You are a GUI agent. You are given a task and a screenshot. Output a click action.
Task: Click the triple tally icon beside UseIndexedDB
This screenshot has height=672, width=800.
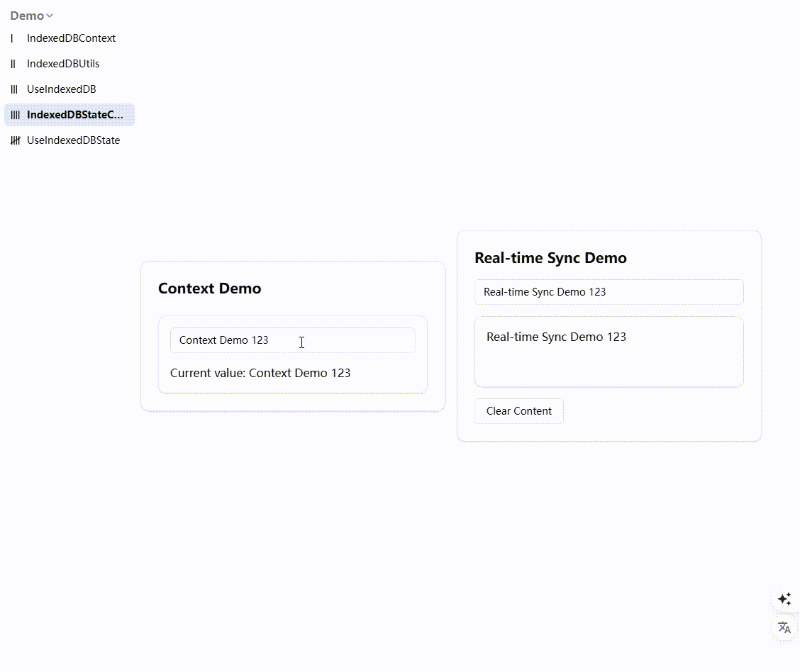tap(14, 89)
